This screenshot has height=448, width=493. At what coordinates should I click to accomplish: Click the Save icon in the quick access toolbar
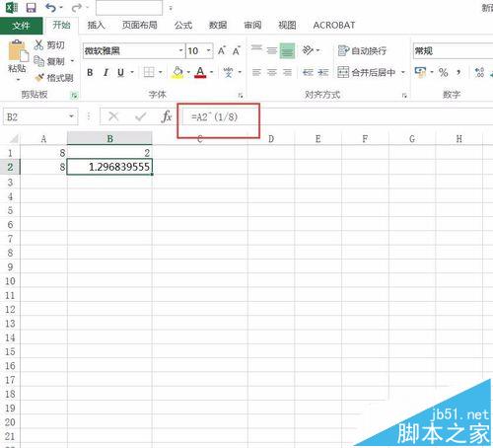click(32, 8)
